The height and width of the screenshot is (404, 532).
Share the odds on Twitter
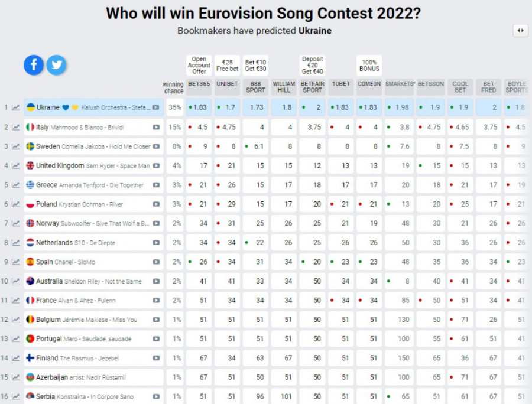tap(56, 65)
